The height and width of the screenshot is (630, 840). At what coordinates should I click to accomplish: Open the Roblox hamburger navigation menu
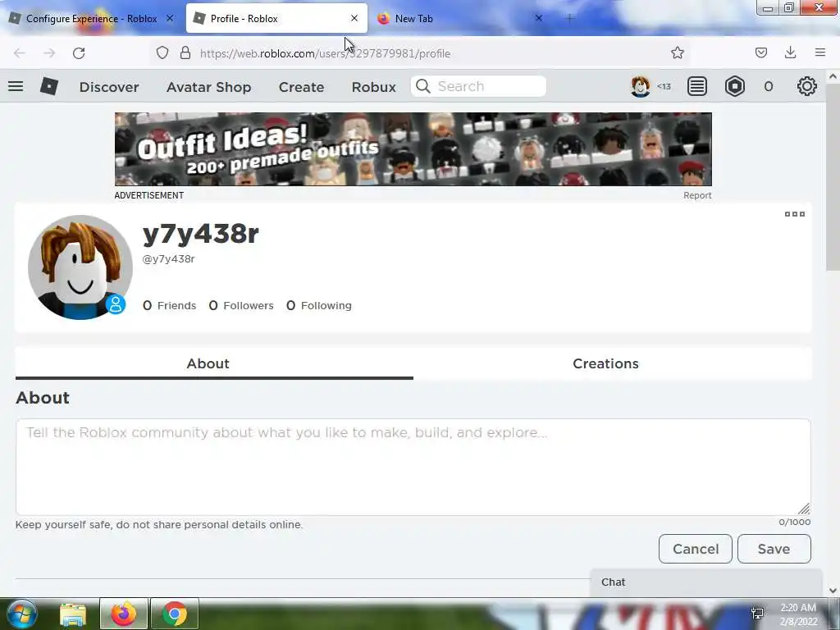(16, 86)
